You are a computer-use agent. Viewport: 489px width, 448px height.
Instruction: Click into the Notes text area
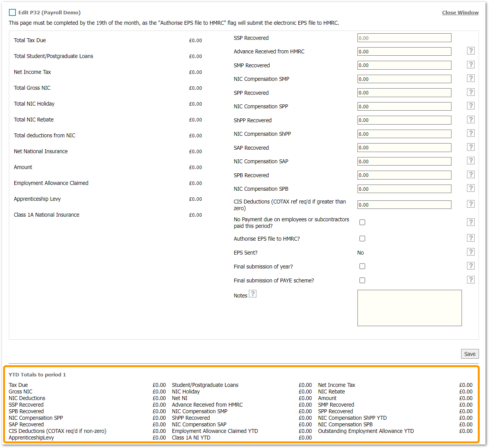409,308
